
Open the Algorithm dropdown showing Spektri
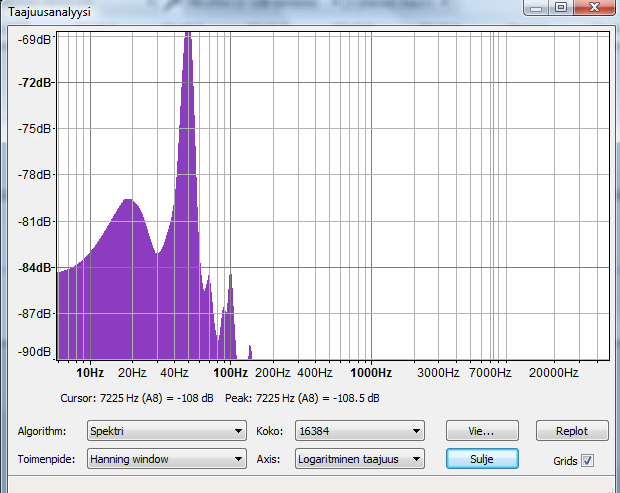(166, 431)
